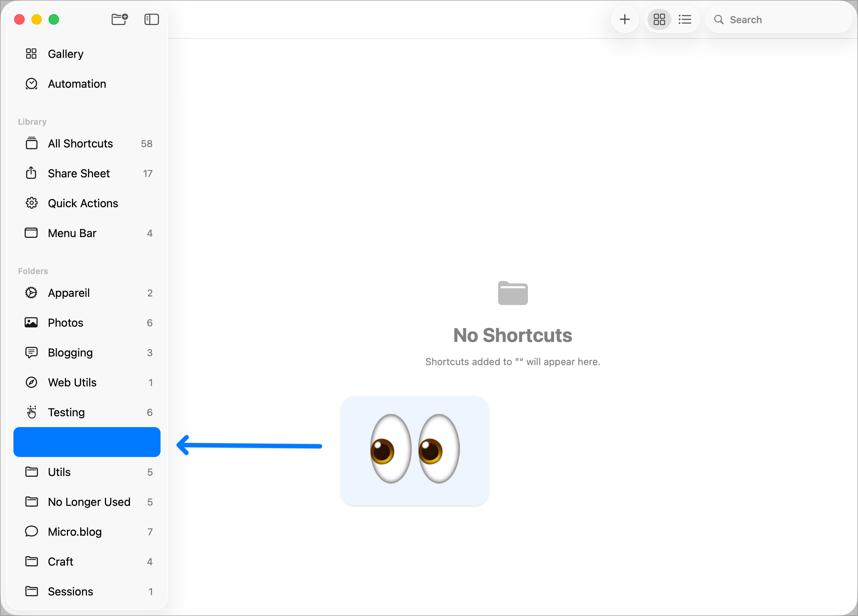
Task: Click the plus button to add shortcut
Action: tap(625, 19)
